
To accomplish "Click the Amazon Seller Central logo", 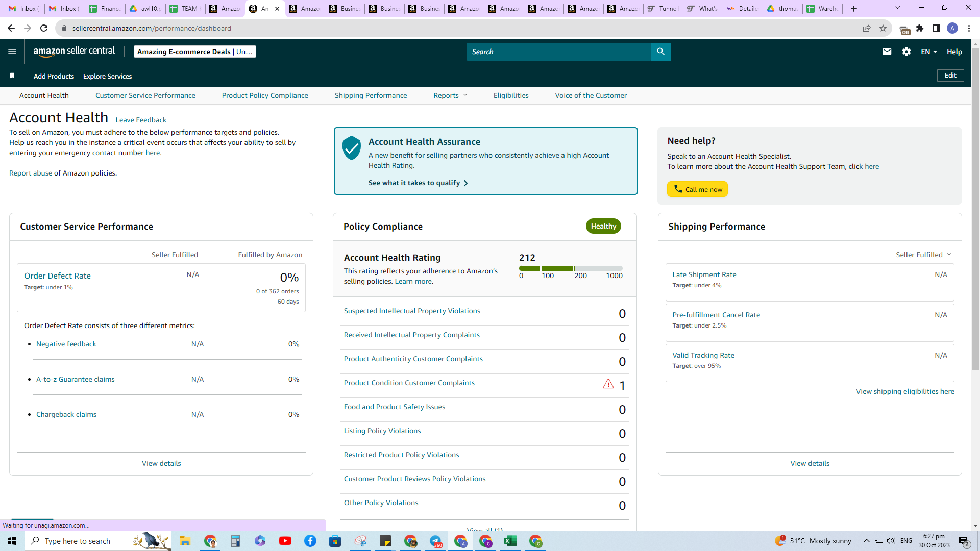I will [x=74, y=51].
